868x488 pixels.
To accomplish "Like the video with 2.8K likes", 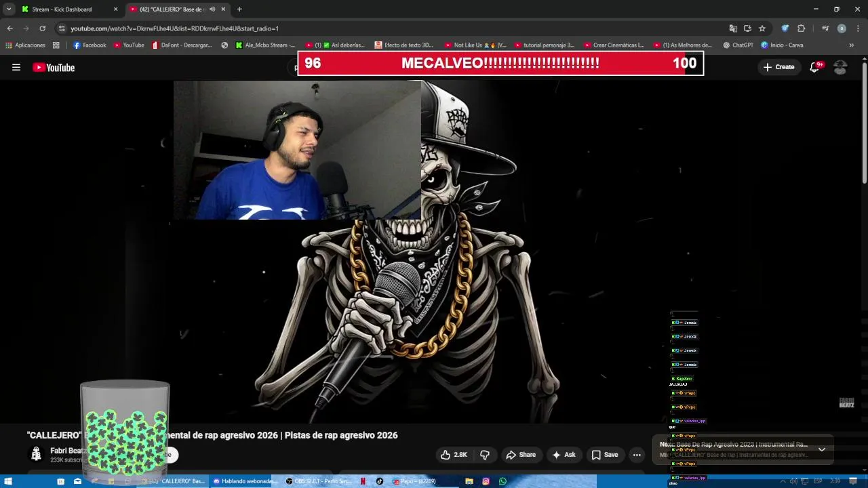I will tap(454, 455).
